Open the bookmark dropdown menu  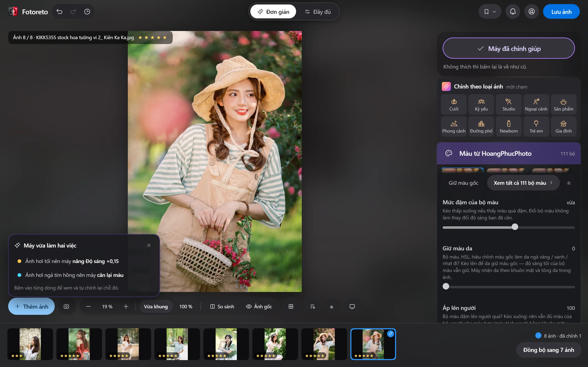[x=490, y=12]
